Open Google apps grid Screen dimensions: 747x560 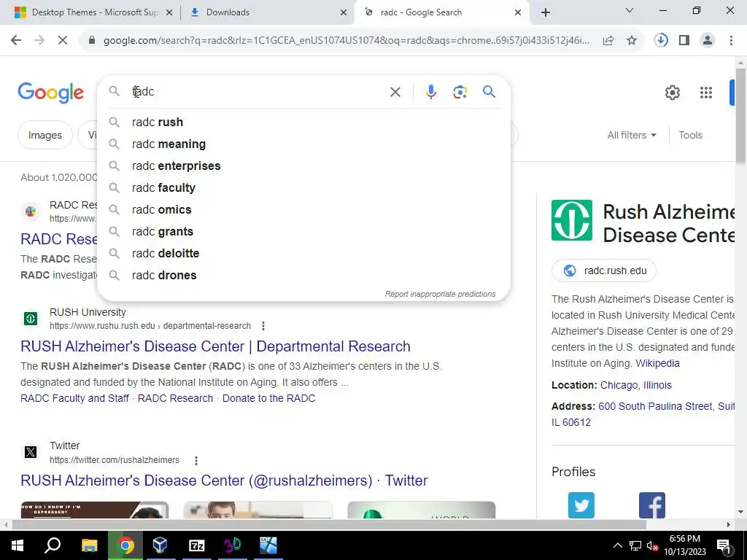click(x=706, y=93)
